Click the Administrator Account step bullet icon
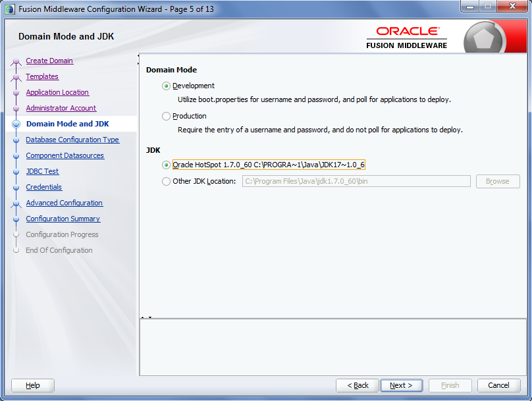 pyautogui.click(x=16, y=109)
